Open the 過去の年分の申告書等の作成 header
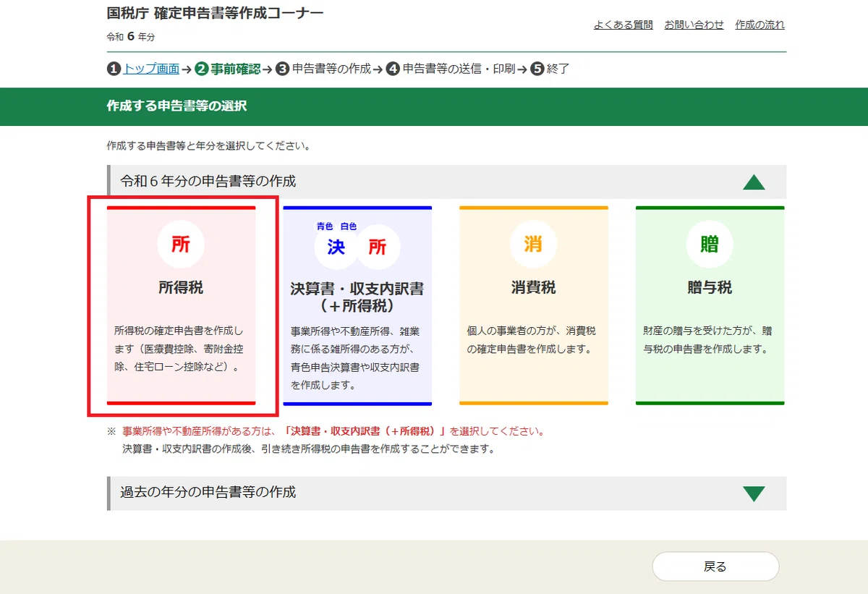The image size is (868, 594). pyautogui.click(x=447, y=493)
